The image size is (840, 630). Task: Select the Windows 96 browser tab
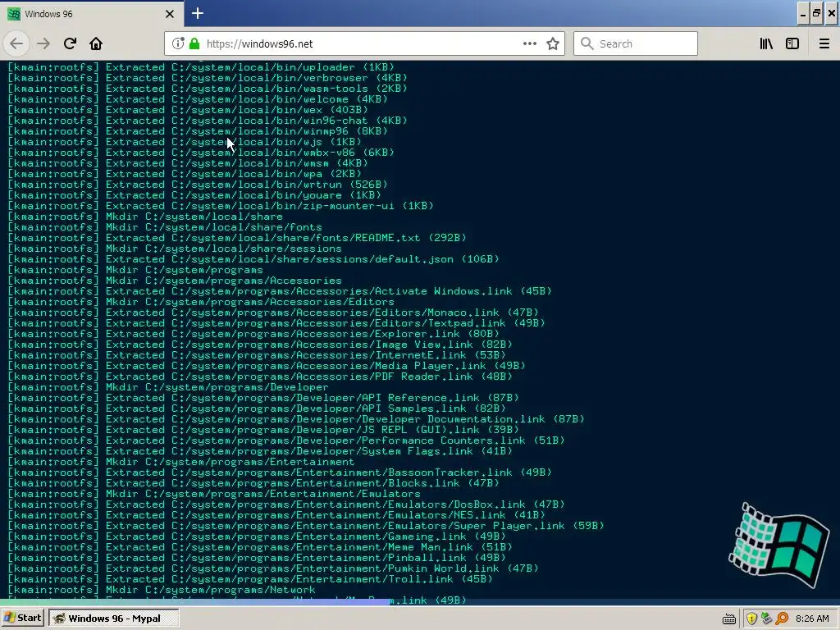pos(91,14)
